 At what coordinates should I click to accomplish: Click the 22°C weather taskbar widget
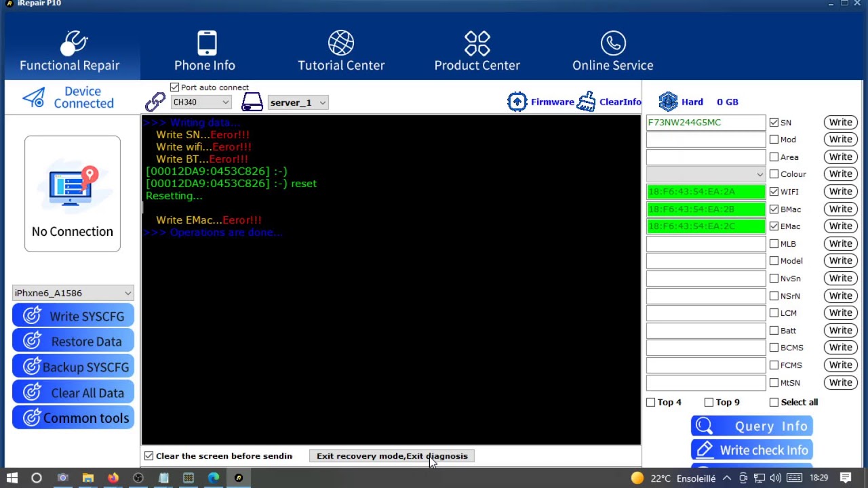coord(673,478)
